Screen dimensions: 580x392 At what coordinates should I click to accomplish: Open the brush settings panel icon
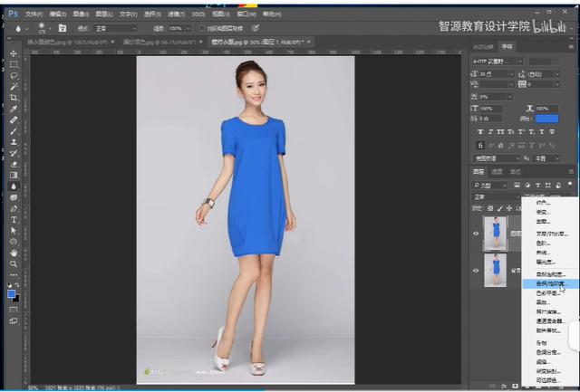click(63, 28)
